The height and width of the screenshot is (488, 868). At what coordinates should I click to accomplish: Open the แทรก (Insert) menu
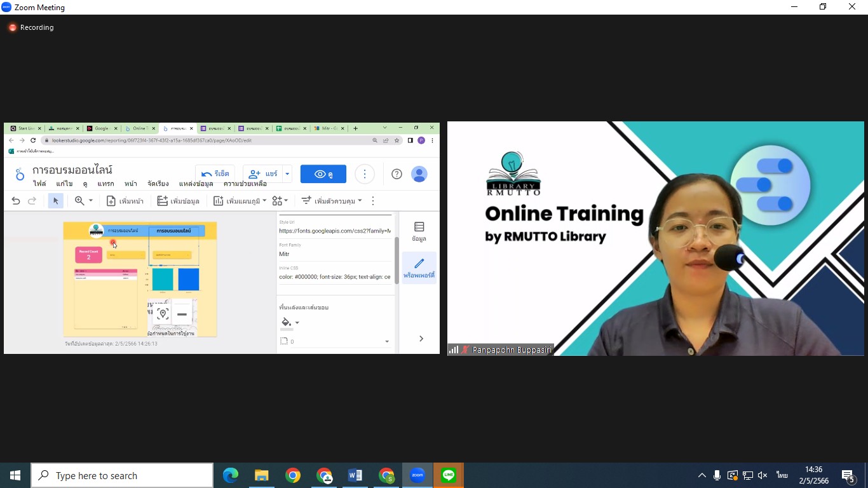coord(106,184)
